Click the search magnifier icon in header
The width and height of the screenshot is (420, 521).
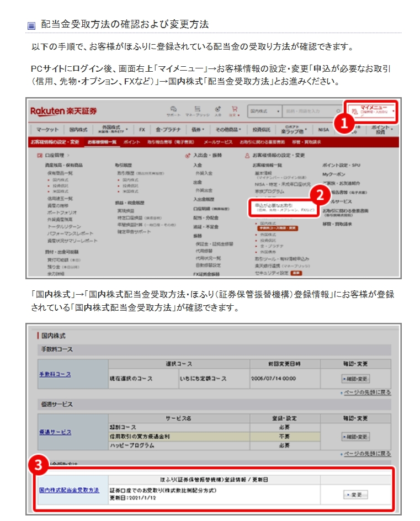(x=338, y=111)
